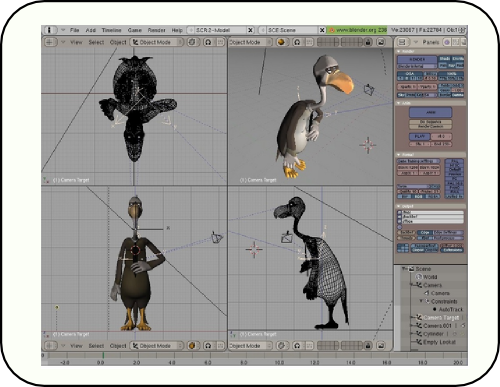Click the camera object in top-right shaded view

pos(369,89)
